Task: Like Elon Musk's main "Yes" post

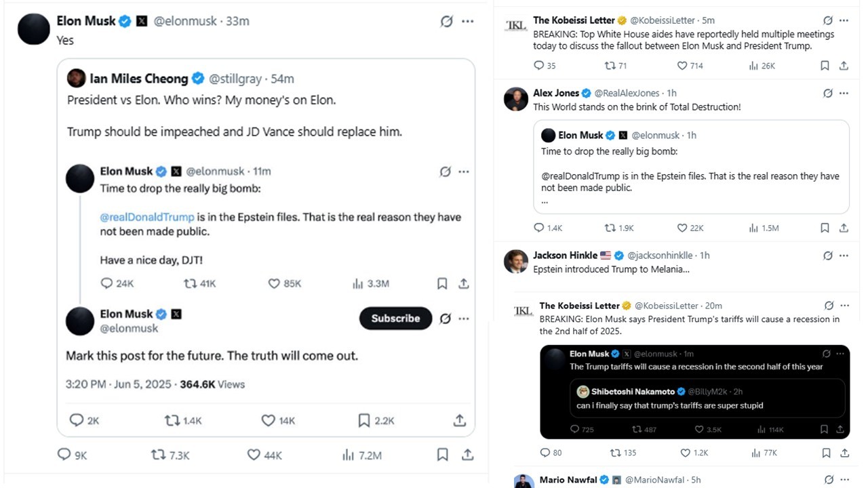Action: 254,455
